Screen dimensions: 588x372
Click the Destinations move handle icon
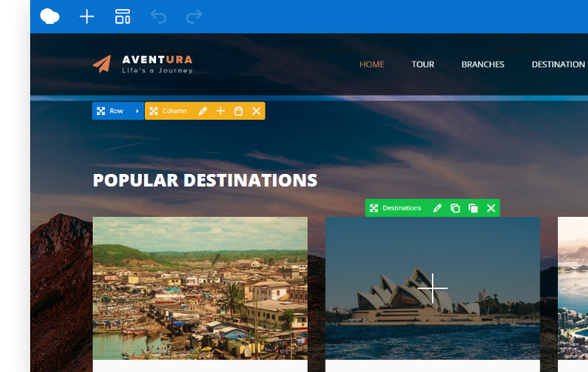coord(374,208)
